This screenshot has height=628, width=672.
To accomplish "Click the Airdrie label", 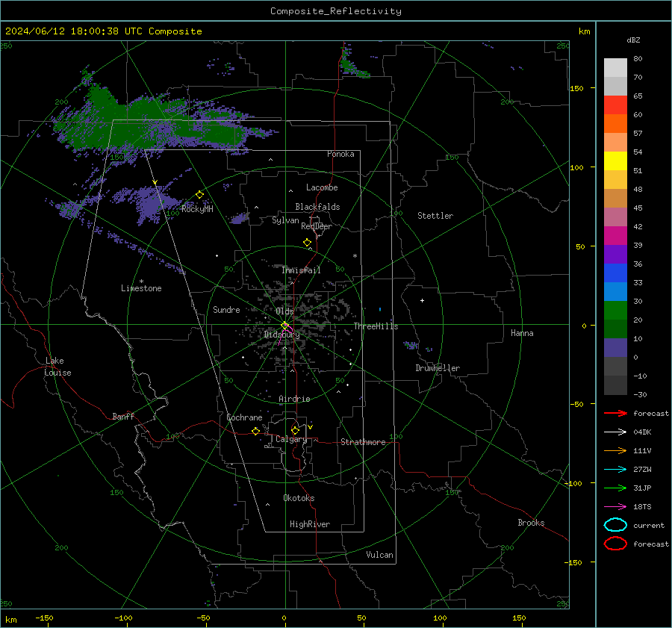I will (x=294, y=399).
